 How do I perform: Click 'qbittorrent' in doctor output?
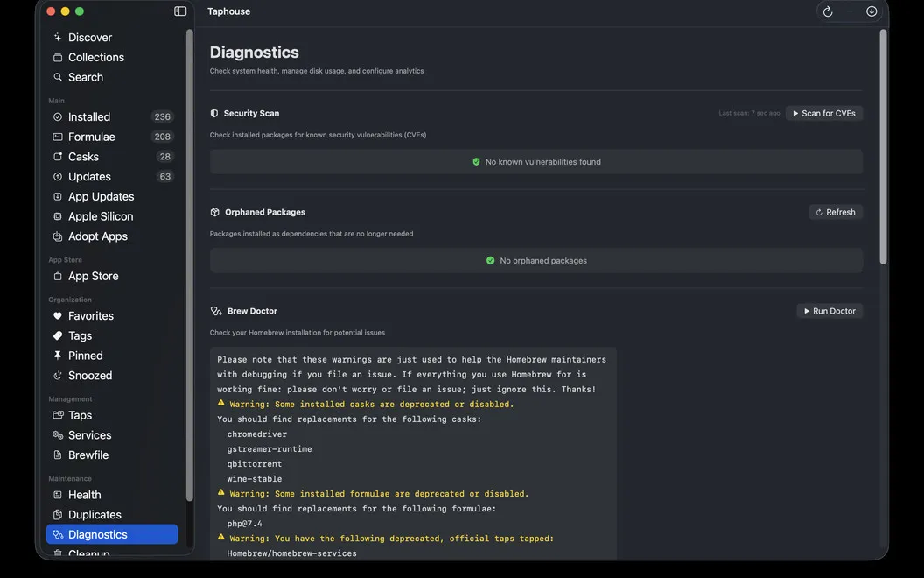click(x=254, y=464)
